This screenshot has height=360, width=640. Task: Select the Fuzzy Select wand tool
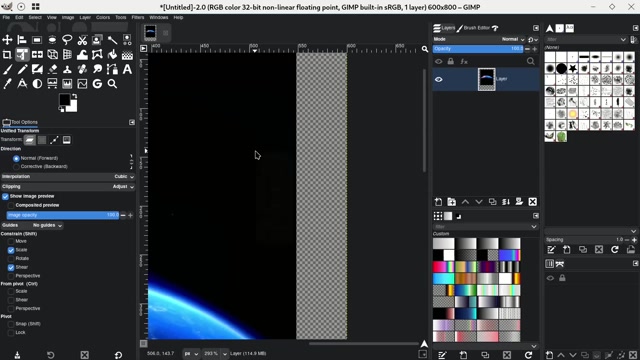(112, 40)
